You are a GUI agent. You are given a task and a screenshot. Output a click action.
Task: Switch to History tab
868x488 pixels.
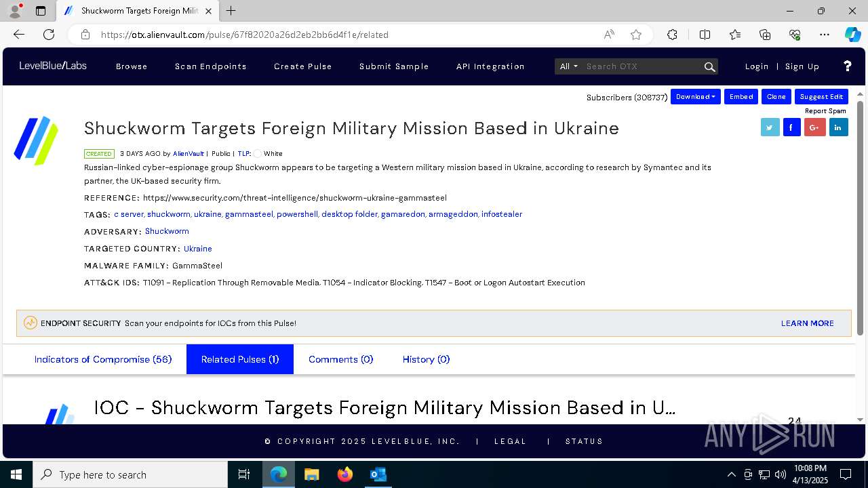click(426, 359)
